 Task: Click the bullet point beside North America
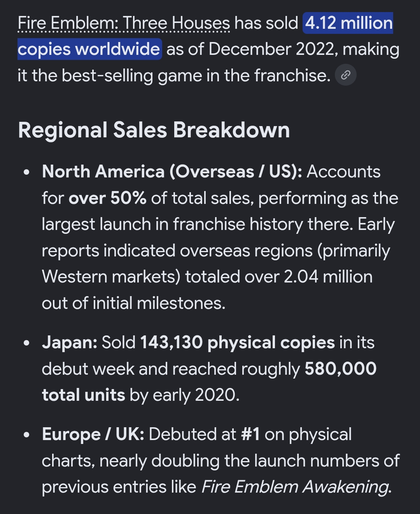point(26,172)
